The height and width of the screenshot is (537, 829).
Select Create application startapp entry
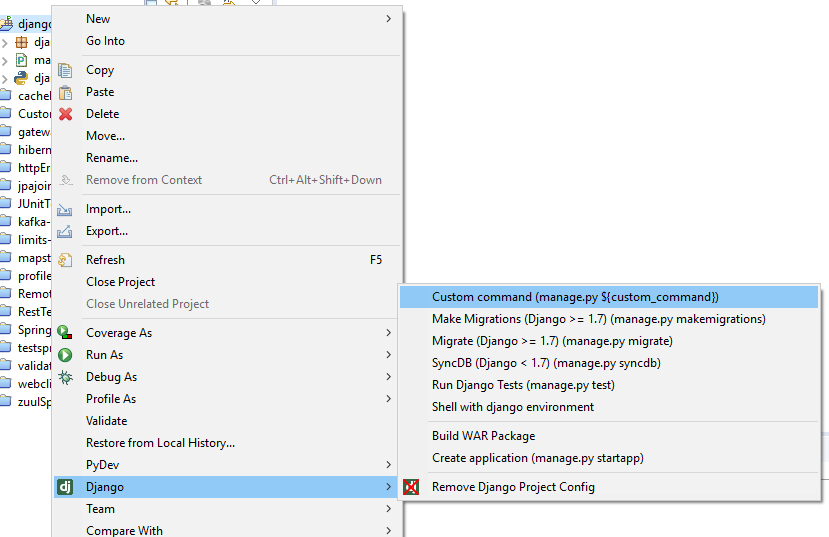pyautogui.click(x=609, y=458)
